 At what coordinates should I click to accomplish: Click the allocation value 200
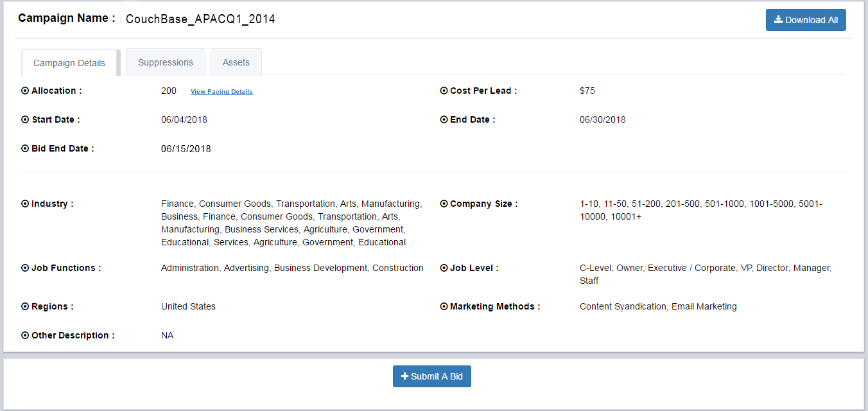click(x=169, y=91)
